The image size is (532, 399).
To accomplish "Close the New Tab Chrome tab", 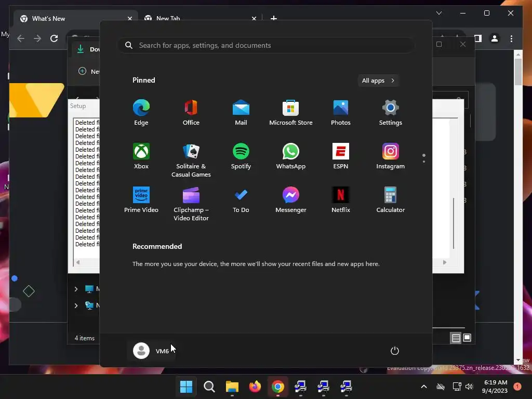I will click(254, 18).
